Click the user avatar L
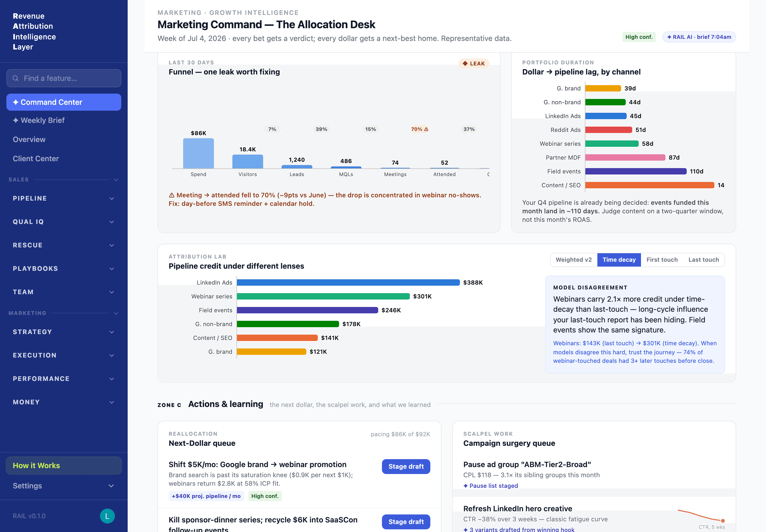The width and height of the screenshot is (766, 532). tap(107, 516)
